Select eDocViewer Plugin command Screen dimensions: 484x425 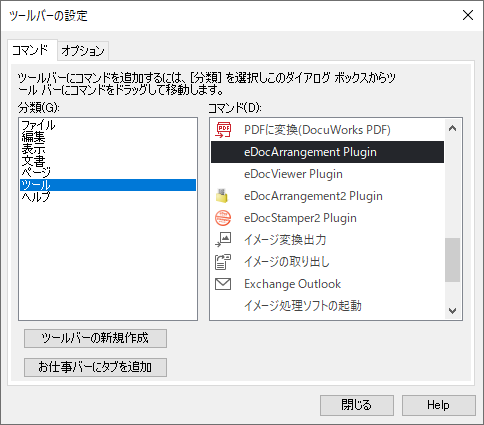pos(327,174)
